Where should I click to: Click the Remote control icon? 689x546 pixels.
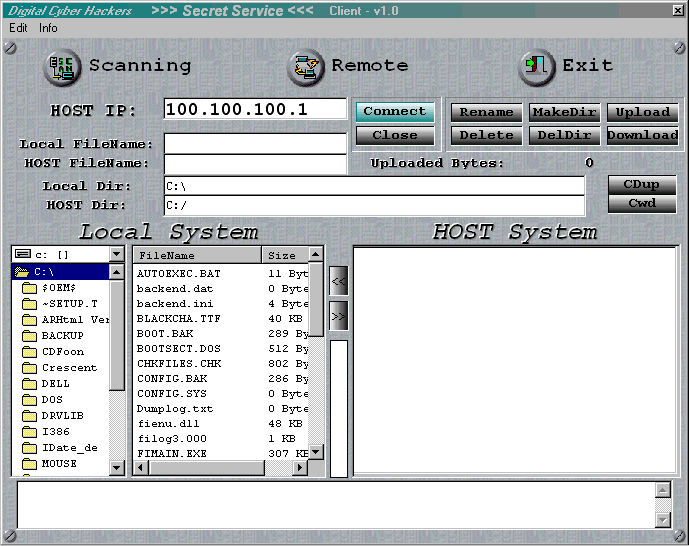point(305,67)
